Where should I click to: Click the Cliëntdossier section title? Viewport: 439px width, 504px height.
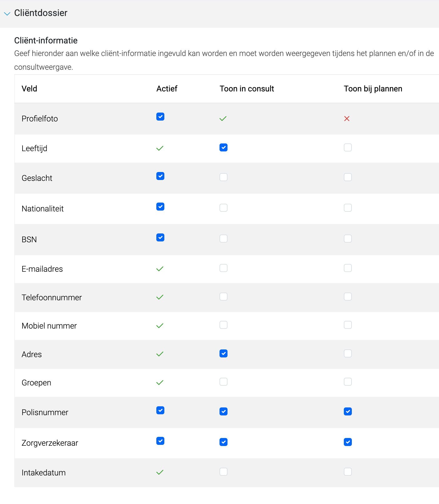(x=41, y=13)
